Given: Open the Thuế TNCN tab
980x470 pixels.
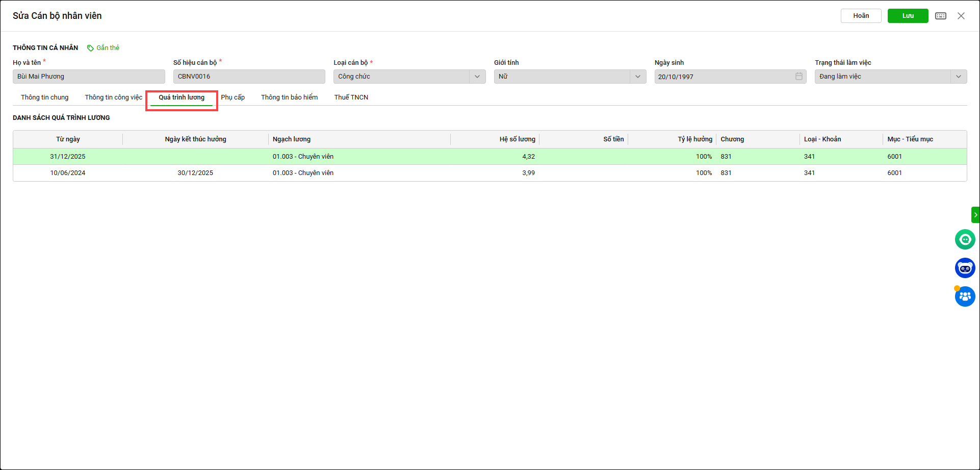Looking at the screenshot, I should point(351,97).
